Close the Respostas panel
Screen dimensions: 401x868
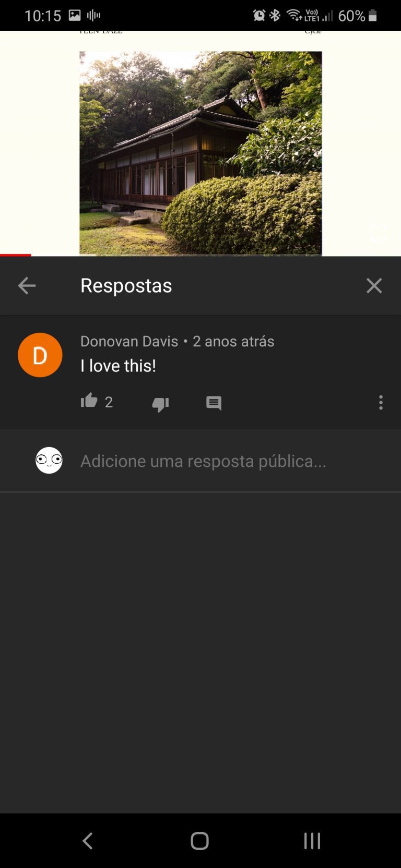(x=374, y=285)
